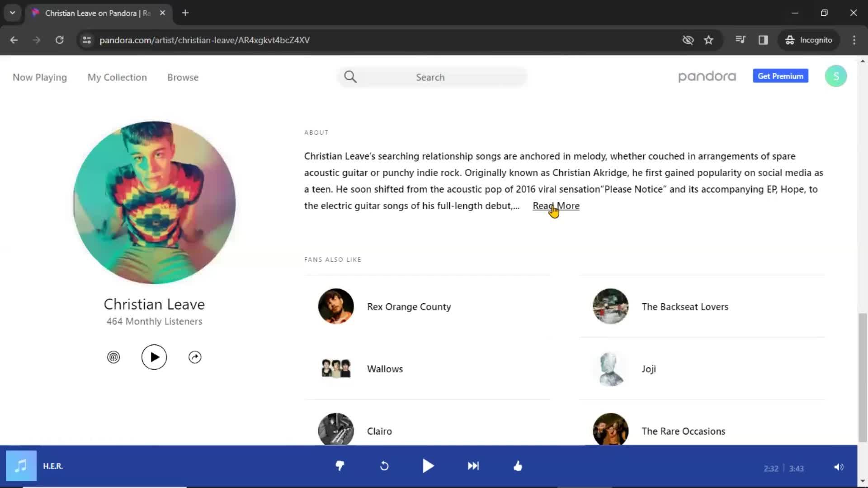Open the now-playing album art thumbnail
The image size is (868, 488).
21,466
